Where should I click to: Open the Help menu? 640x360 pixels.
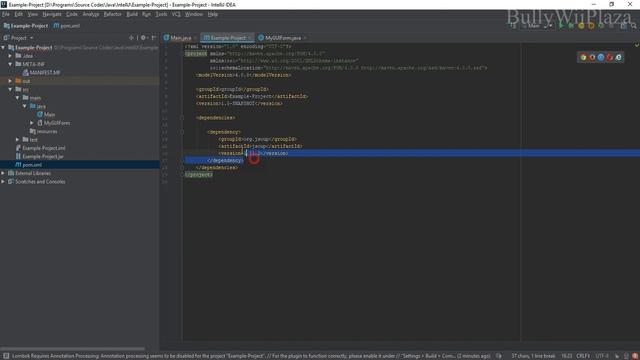click(x=213, y=14)
